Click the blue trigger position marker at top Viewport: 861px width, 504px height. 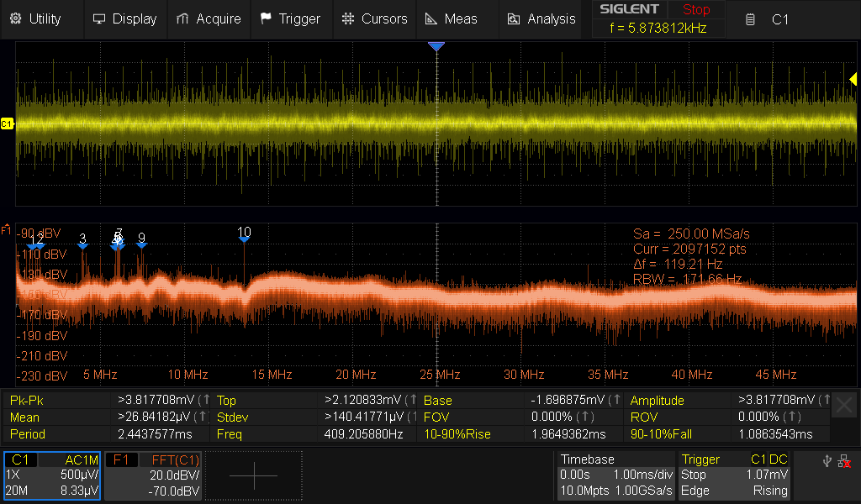coord(436,47)
